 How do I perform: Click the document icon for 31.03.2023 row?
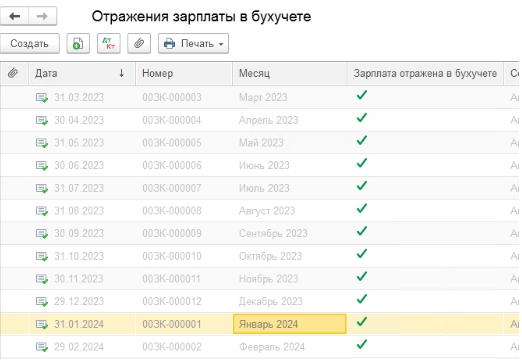[42, 97]
